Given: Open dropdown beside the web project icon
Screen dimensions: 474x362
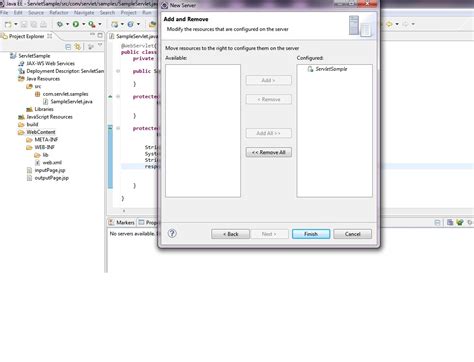Looking at the screenshot, I should [x=122, y=24].
